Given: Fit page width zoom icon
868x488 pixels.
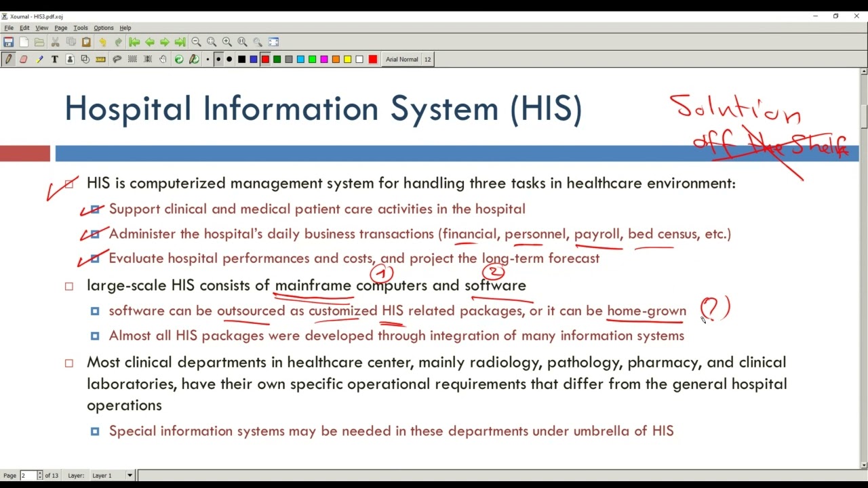Looking at the screenshot, I should pyautogui.click(x=212, y=42).
